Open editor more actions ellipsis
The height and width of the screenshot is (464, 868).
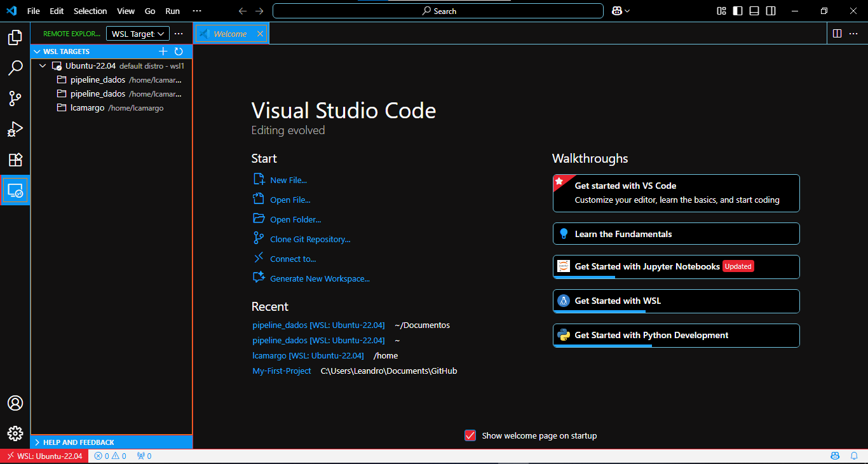coord(853,34)
